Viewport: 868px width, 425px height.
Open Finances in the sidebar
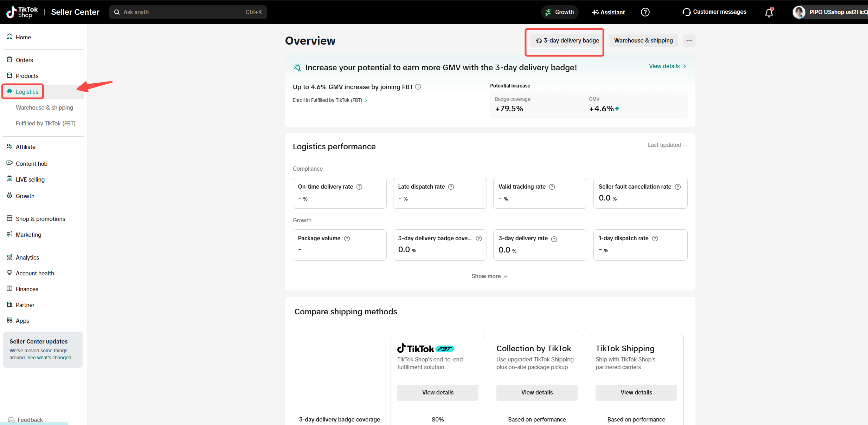(27, 289)
